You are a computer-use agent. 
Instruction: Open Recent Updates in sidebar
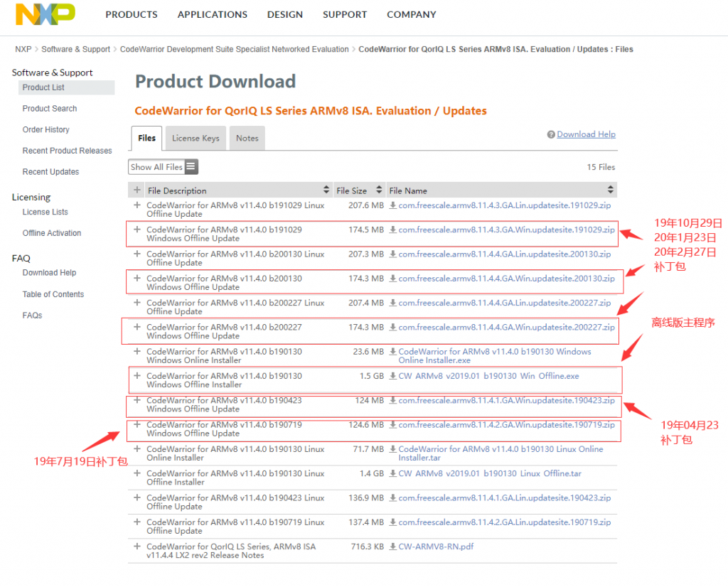(50, 172)
